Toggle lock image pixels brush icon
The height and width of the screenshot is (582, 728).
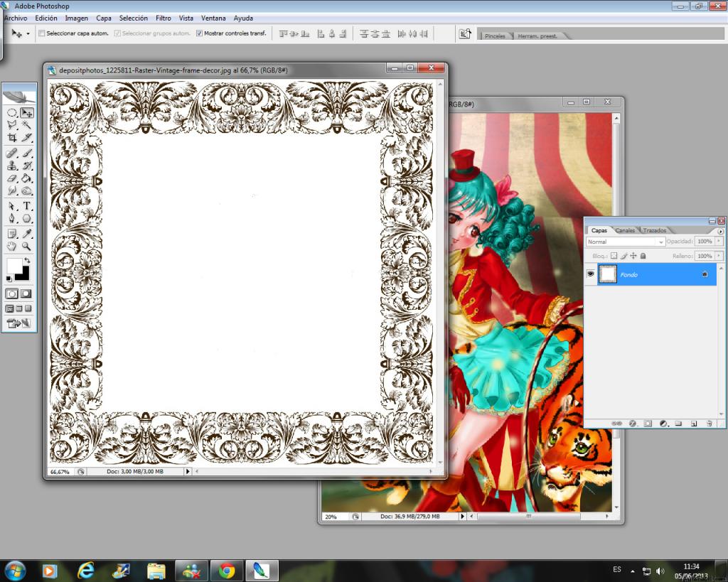click(623, 256)
